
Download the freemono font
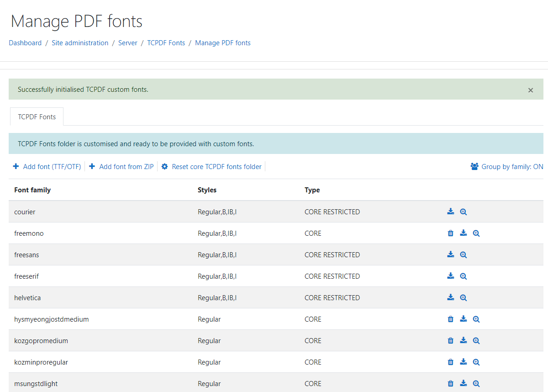click(x=464, y=233)
